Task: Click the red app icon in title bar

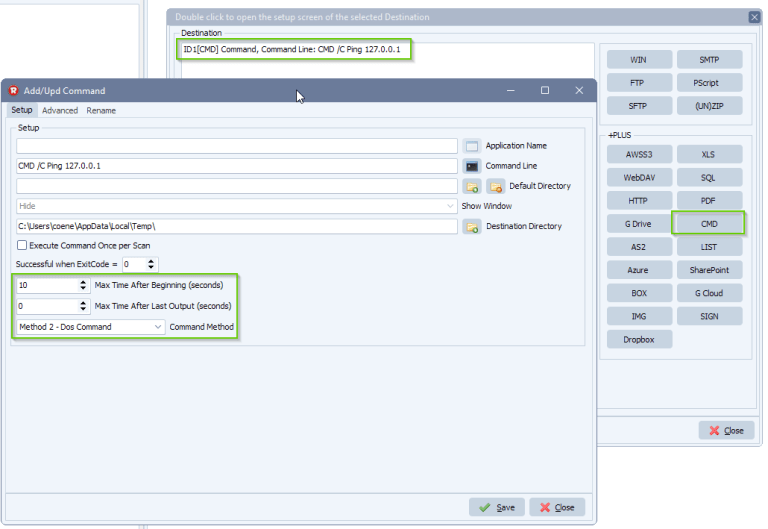Action: [x=14, y=91]
